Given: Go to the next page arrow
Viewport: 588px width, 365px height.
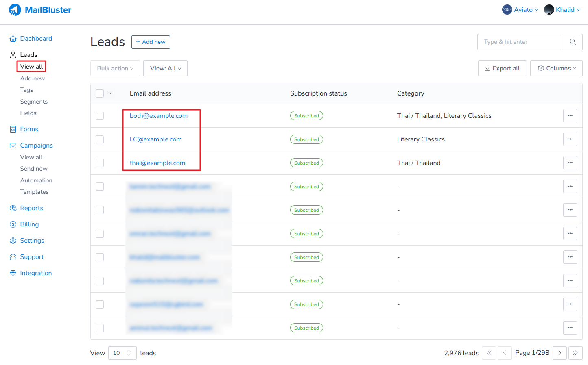Looking at the screenshot, I should [x=560, y=353].
